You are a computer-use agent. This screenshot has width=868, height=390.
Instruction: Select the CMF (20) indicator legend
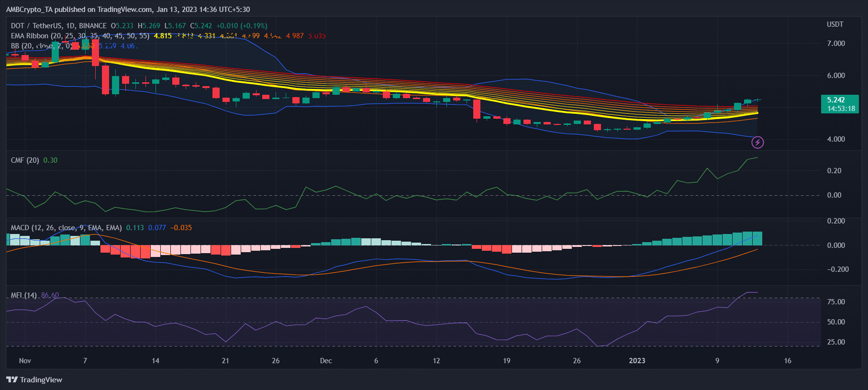click(x=25, y=160)
